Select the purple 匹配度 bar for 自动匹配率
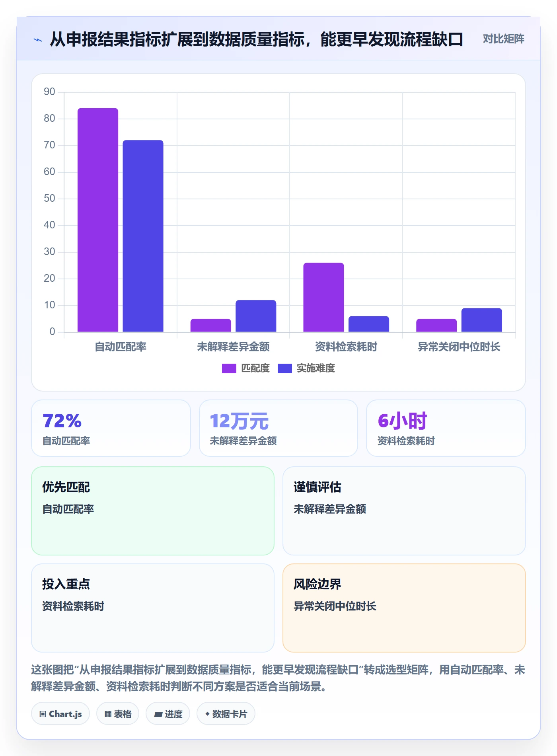The image size is (557, 756). coord(98,220)
